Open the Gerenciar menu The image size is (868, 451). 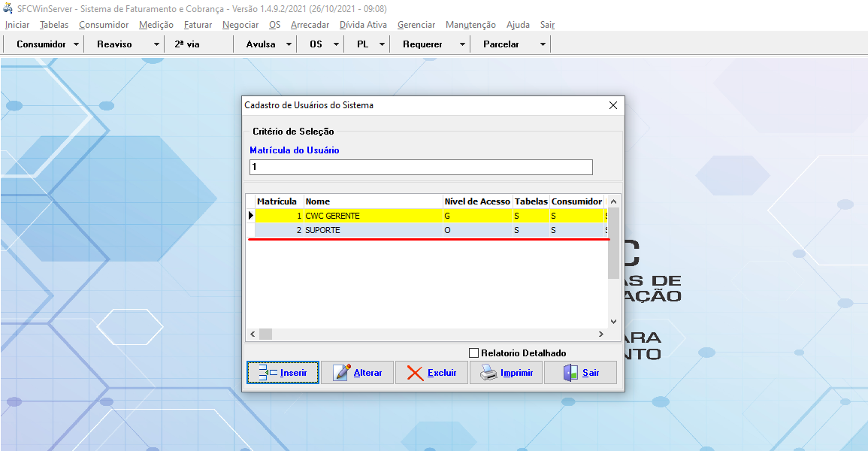coord(416,25)
